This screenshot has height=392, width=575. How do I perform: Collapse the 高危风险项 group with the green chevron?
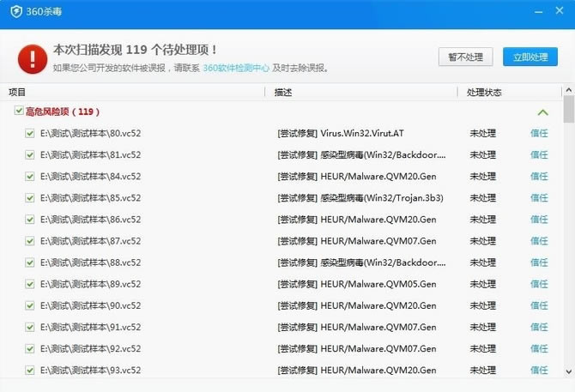pyautogui.click(x=542, y=112)
